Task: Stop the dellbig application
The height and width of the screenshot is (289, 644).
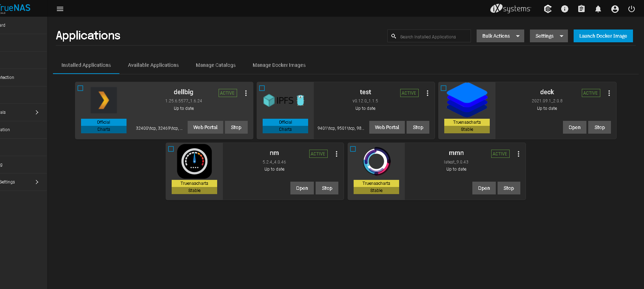Action: tap(236, 127)
